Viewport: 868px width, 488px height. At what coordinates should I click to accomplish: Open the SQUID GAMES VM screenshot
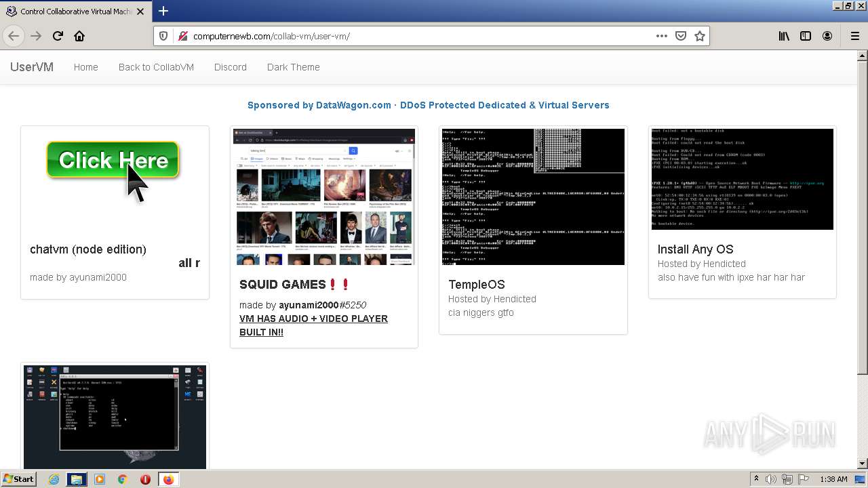point(324,197)
